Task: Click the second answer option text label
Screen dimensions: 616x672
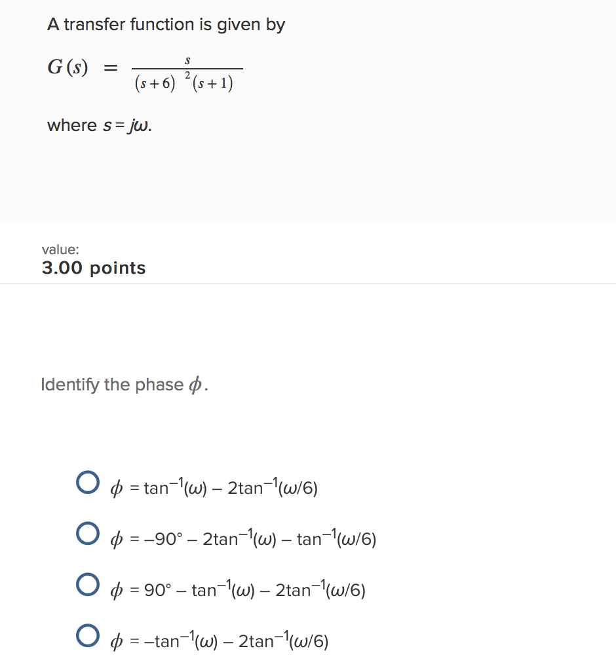Action: click(x=244, y=538)
